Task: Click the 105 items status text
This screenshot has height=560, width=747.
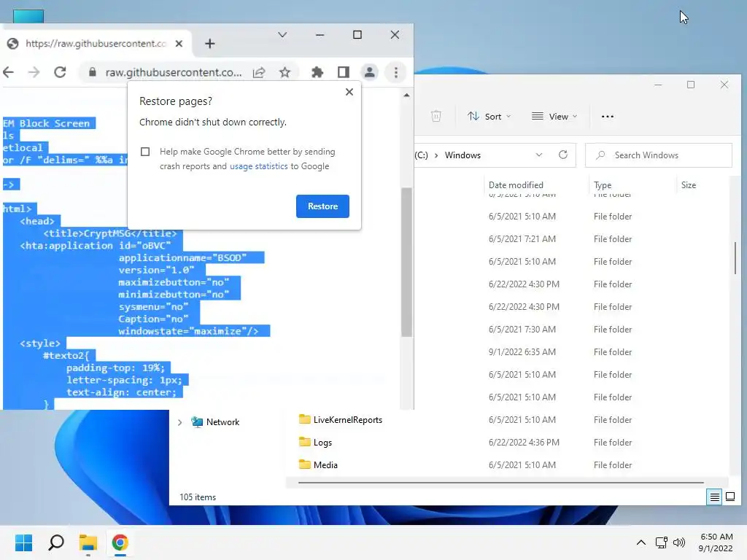Action: pos(198,497)
